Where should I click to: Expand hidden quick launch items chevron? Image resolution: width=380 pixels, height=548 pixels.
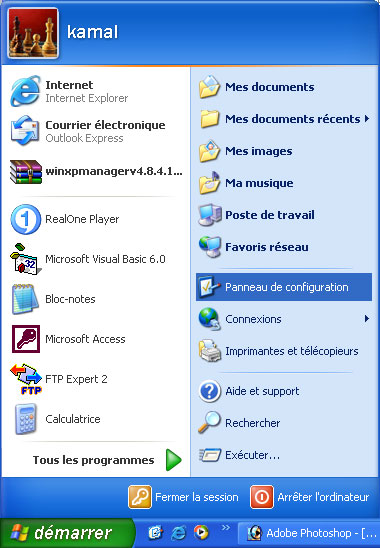pyautogui.click(x=226, y=528)
